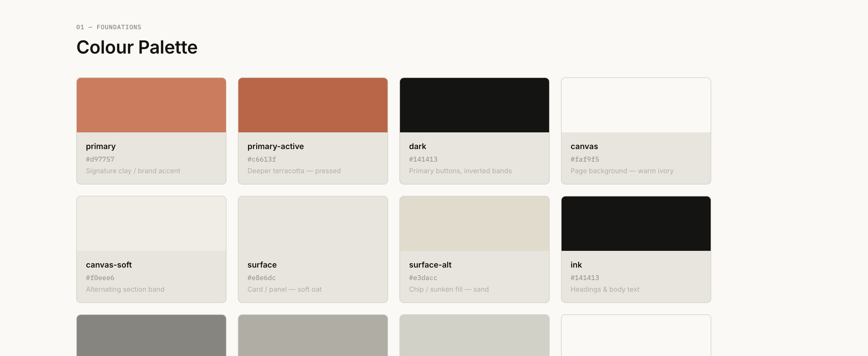The width and height of the screenshot is (868, 356).
Task: Select the canvas ivory swatch block
Action: click(x=636, y=105)
